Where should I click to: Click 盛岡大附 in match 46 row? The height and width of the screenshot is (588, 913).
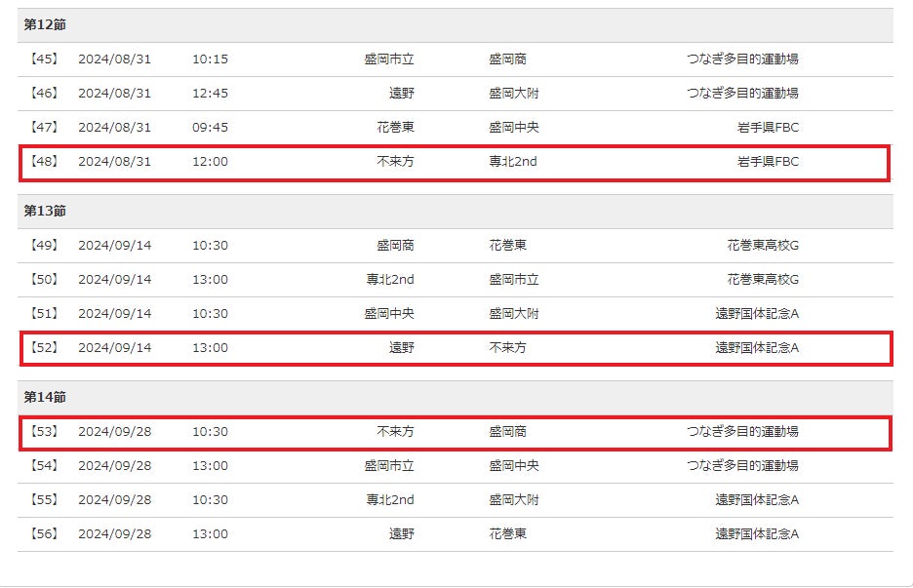tap(513, 93)
